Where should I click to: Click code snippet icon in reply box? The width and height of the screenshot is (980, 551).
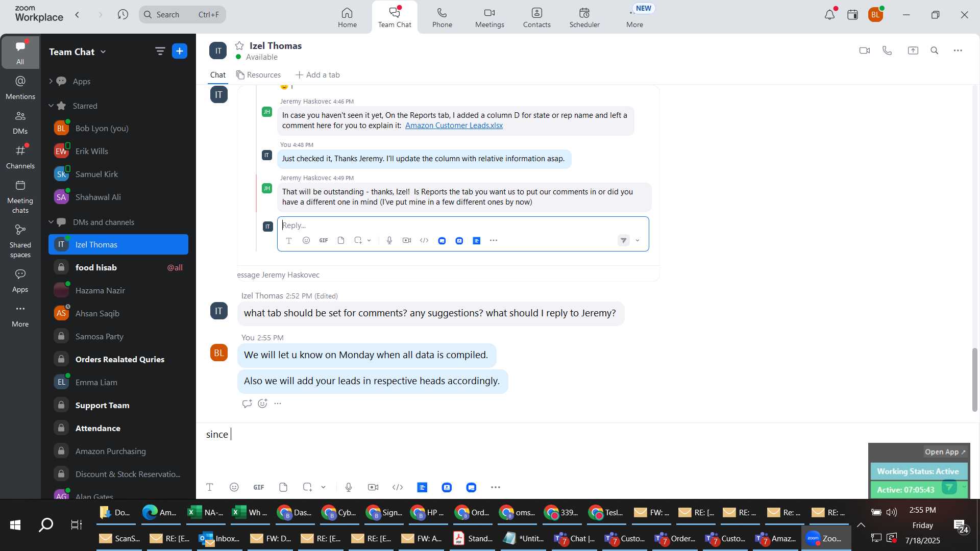(424, 240)
